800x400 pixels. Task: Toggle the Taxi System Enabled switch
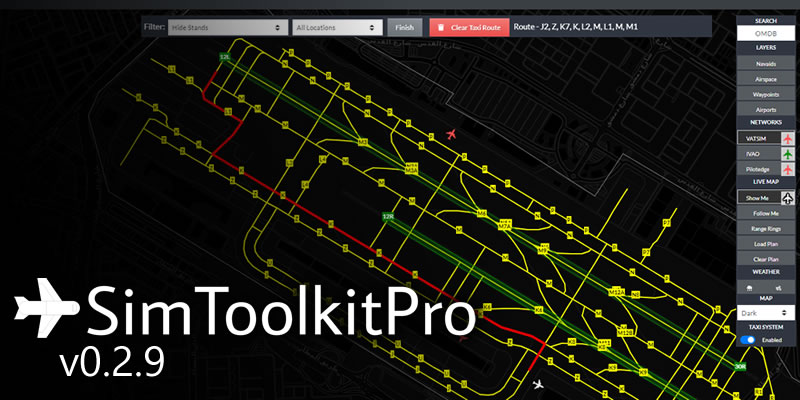click(747, 340)
